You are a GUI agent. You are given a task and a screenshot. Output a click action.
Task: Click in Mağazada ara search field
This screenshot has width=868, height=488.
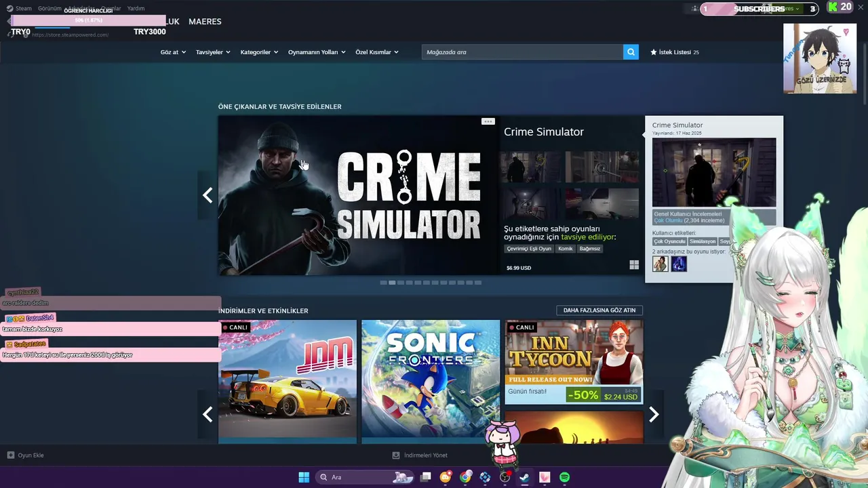pos(522,52)
